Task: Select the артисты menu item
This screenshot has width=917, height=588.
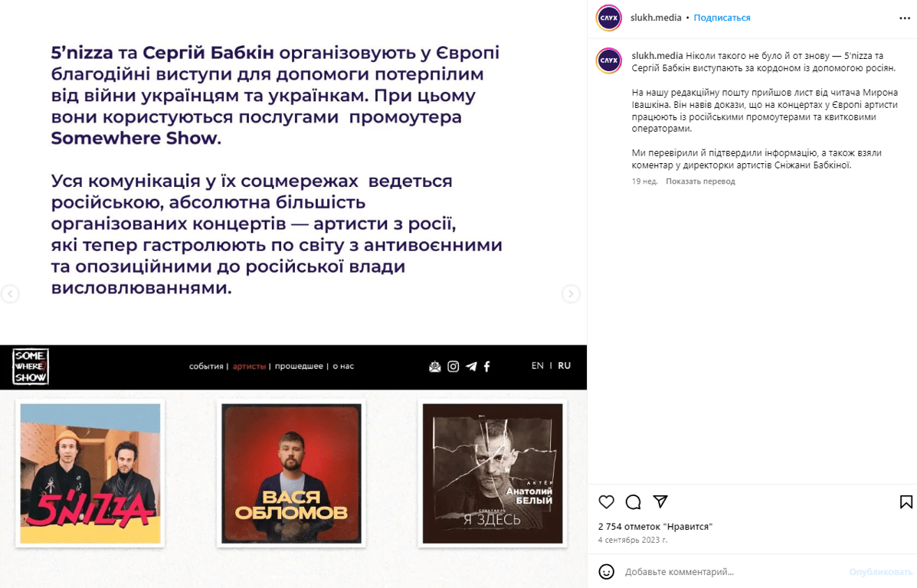Action: pyautogui.click(x=249, y=367)
